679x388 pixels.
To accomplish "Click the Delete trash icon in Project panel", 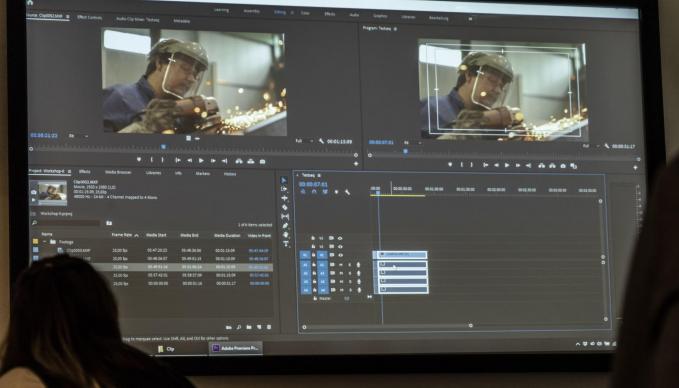I will pos(269,327).
